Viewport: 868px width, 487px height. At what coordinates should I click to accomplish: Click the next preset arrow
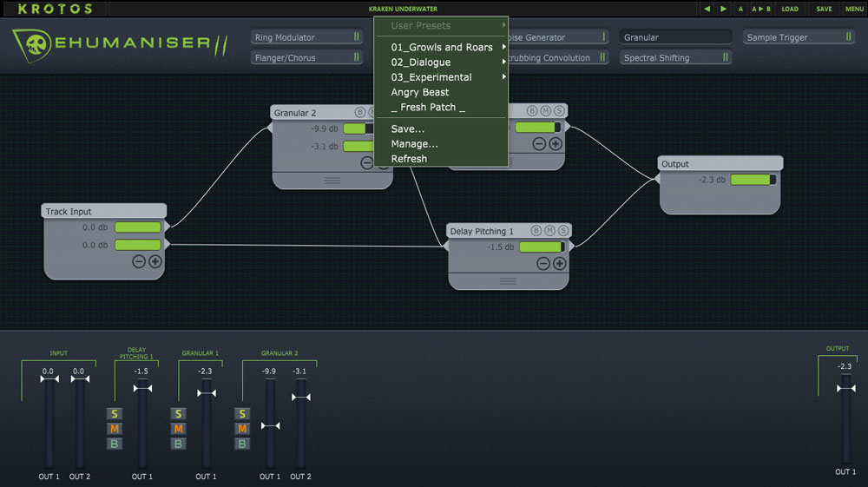[x=723, y=9]
